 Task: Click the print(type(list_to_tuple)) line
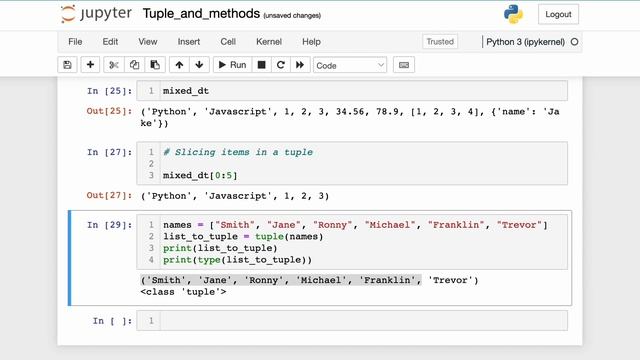[238, 260]
